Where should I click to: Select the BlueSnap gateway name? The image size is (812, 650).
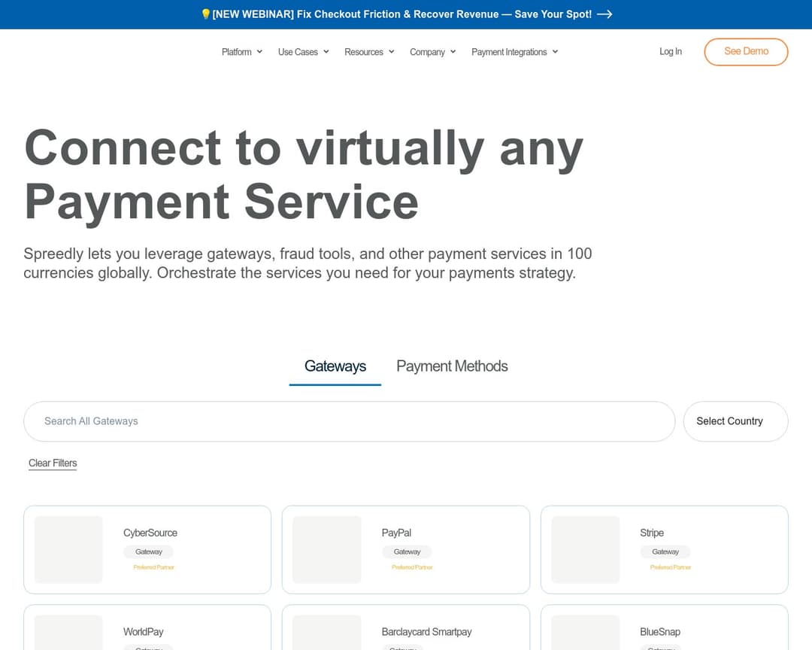[660, 632]
